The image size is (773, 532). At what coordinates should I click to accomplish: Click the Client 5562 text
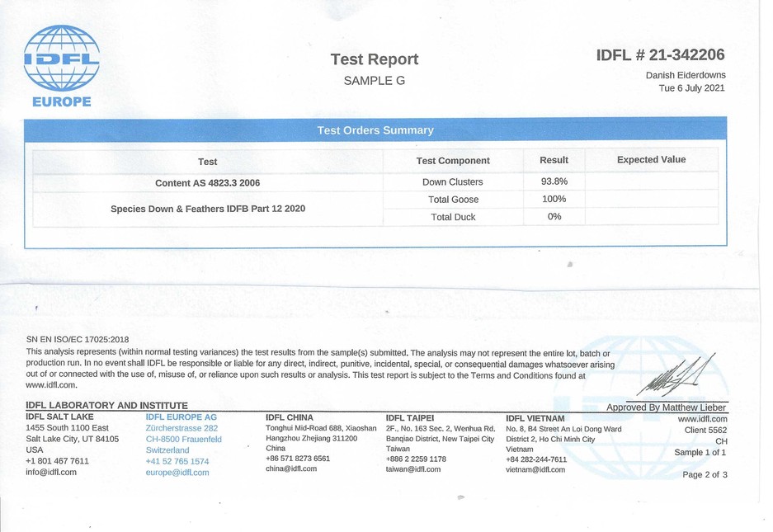[x=706, y=430]
